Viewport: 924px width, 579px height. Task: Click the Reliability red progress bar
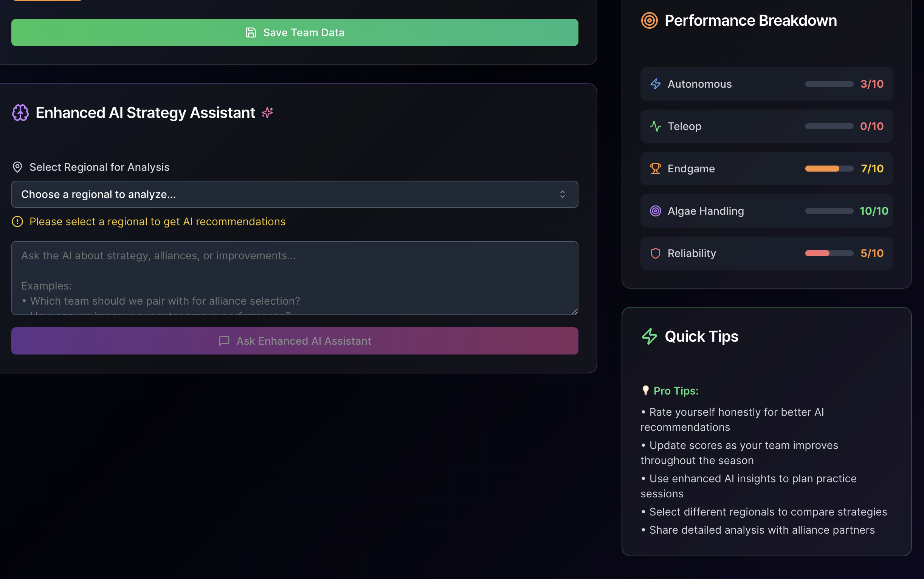817,253
